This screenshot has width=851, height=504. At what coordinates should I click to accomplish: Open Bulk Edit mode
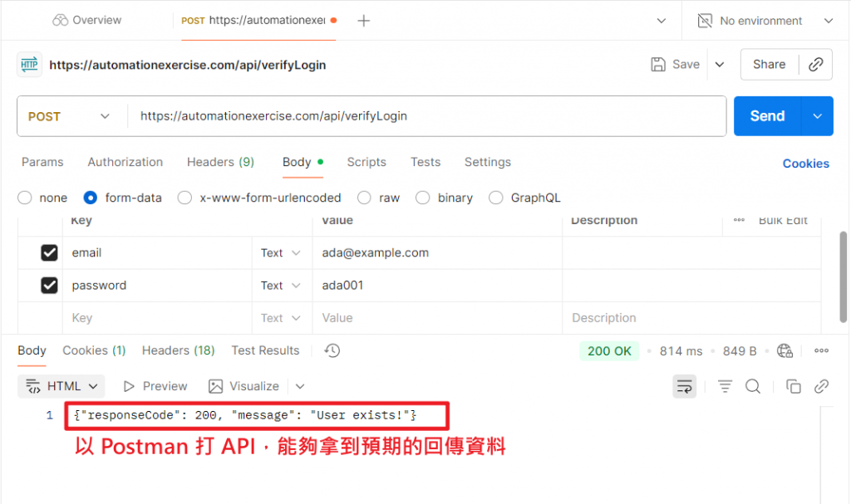783,220
